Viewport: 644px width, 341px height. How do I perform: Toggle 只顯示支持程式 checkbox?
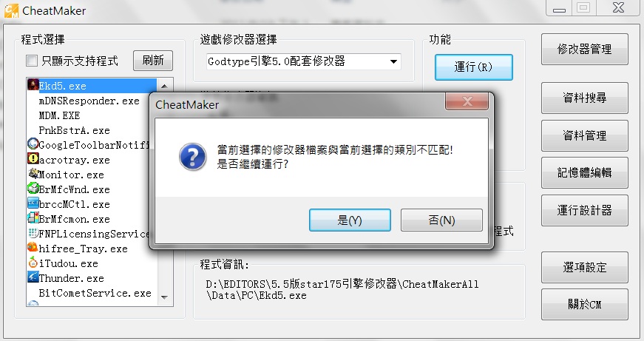32,61
